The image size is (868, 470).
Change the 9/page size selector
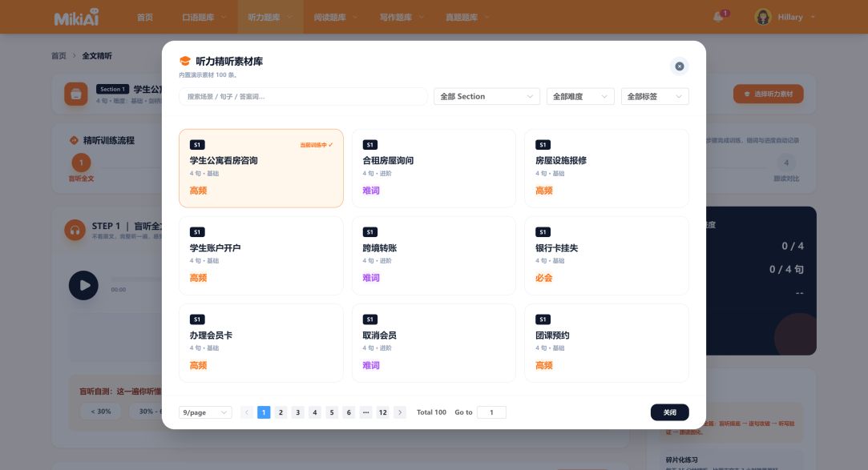(x=205, y=412)
